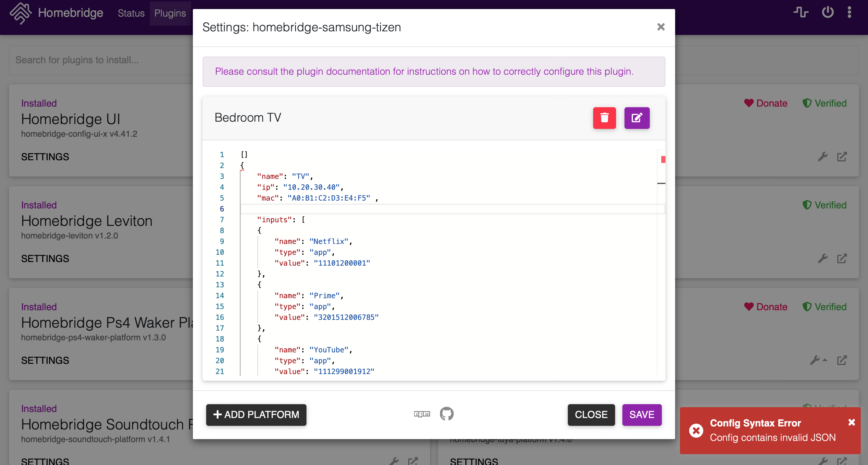Open external link for Ps4 Waker plugin

tap(842, 360)
